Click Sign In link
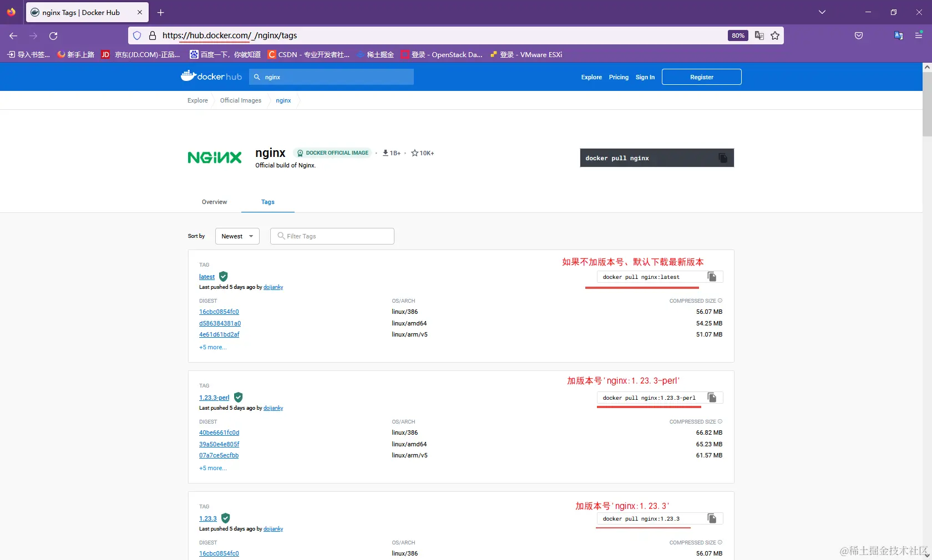Screen dimensions: 932x560 tap(645, 77)
